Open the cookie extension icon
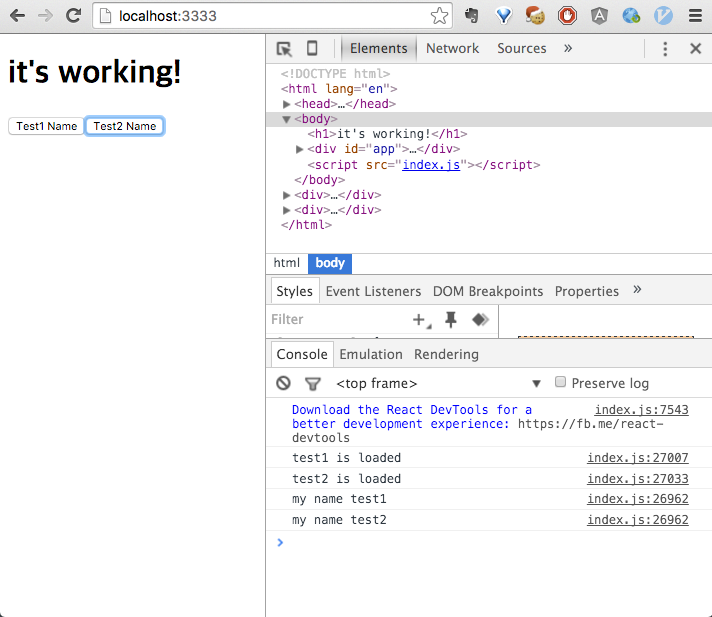 pos(535,16)
